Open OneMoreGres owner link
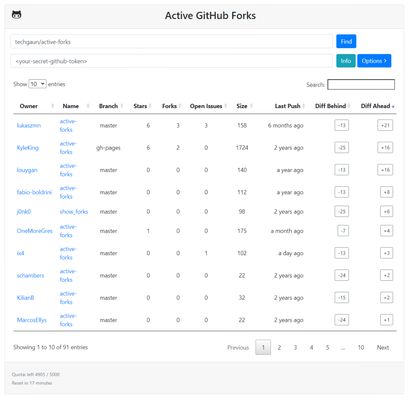The height and width of the screenshot is (400, 408). point(35,231)
